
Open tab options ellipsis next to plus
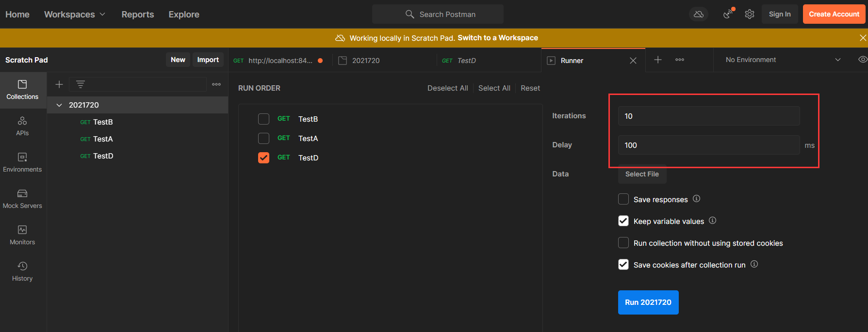coord(680,60)
